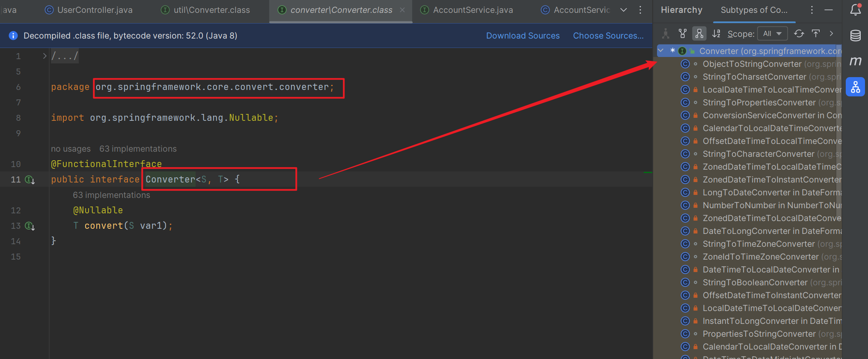This screenshot has width=868, height=359.
Task: Select CalendarToLocalDateTimeConverter row
Action: pyautogui.click(x=749, y=128)
